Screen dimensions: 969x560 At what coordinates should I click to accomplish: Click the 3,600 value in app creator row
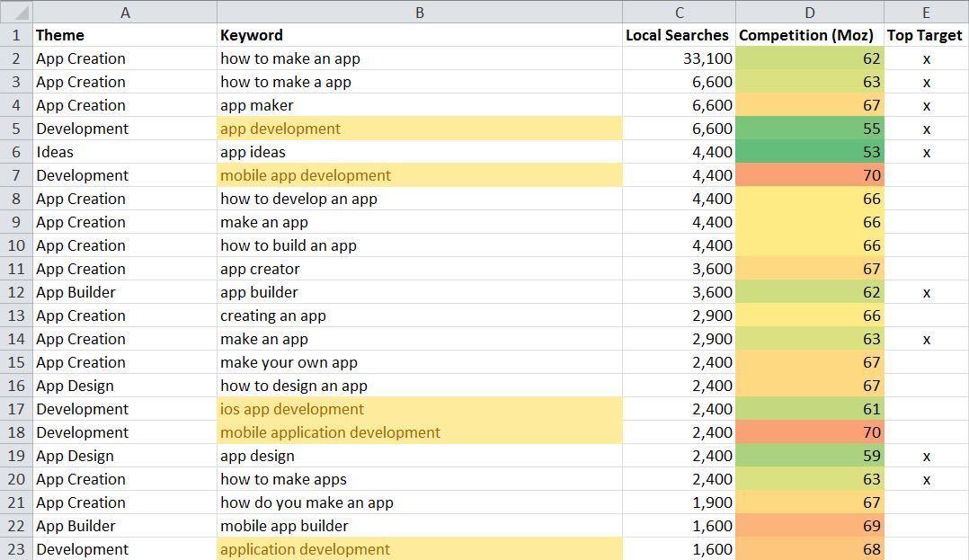(680, 269)
